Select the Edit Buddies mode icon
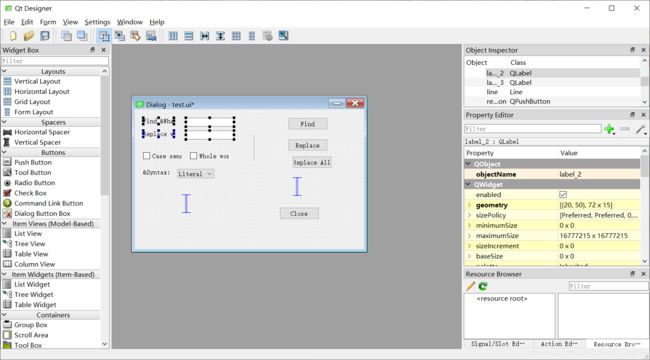Screen dimensions: 650x360 (x=136, y=36)
